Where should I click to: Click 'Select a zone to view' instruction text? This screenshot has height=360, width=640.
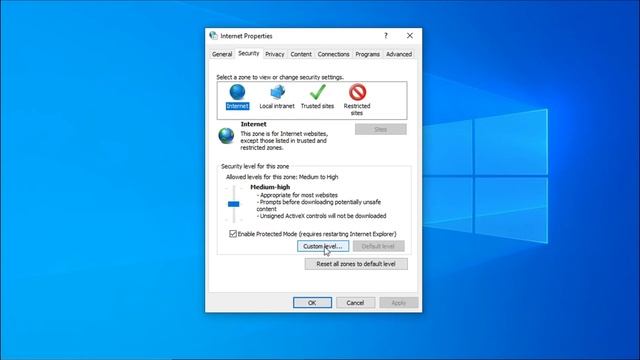point(280,77)
